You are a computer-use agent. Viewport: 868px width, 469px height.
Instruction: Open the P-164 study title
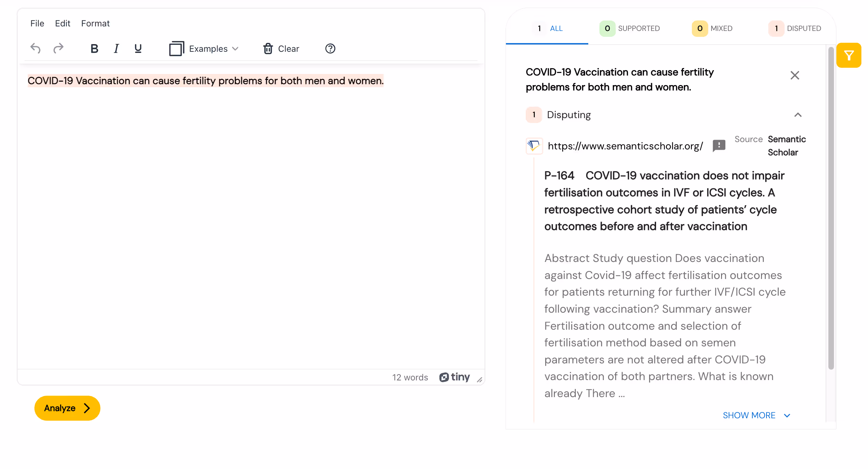[x=664, y=201]
